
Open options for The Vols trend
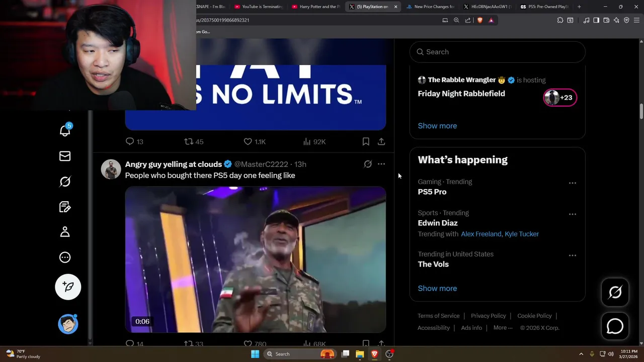[x=573, y=255]
